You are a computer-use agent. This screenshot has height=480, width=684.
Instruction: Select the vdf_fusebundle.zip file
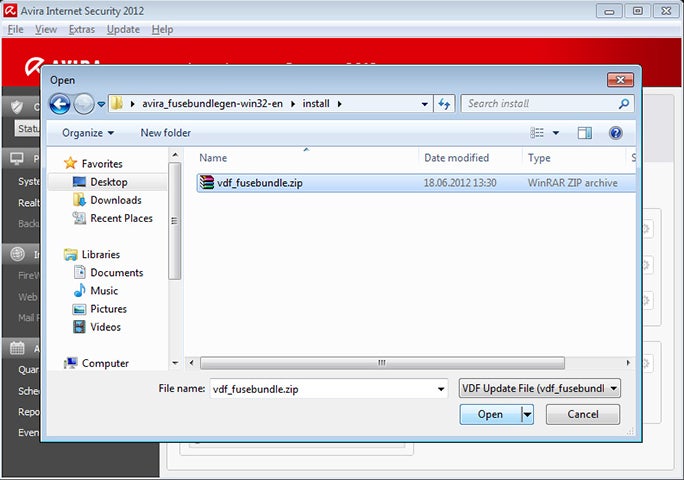[416, 183]
